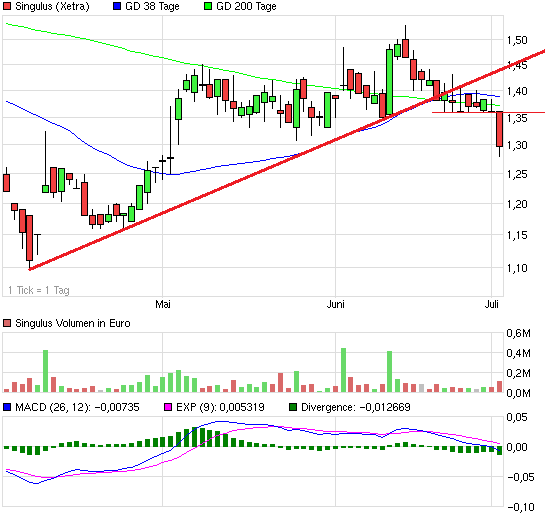Click the 1,30 price axis label
Screen dimensions: 545x515
click(x=517, y=145)
